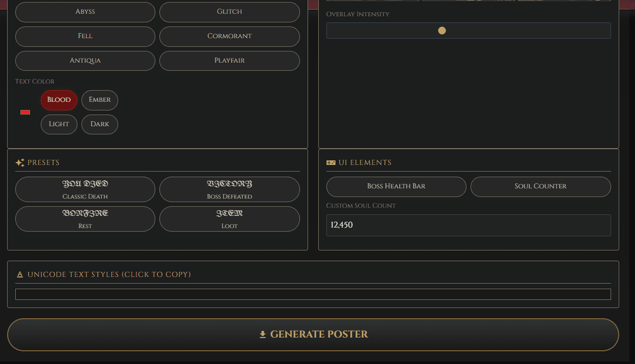Select the Abyss font style
635x364 pixels.
coord(85,12)
